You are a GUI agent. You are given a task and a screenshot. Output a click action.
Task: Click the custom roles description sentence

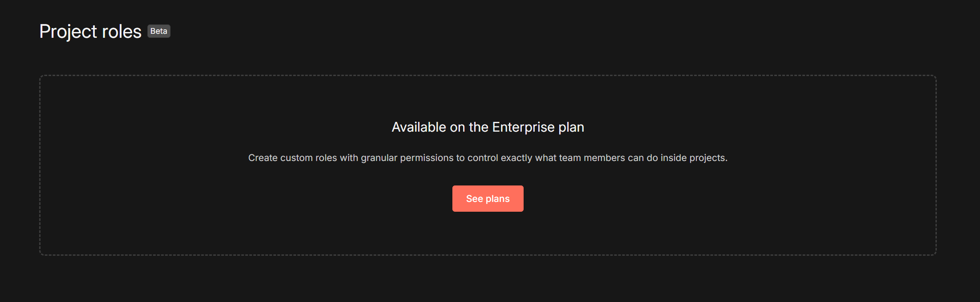click(x=488, y=158)
